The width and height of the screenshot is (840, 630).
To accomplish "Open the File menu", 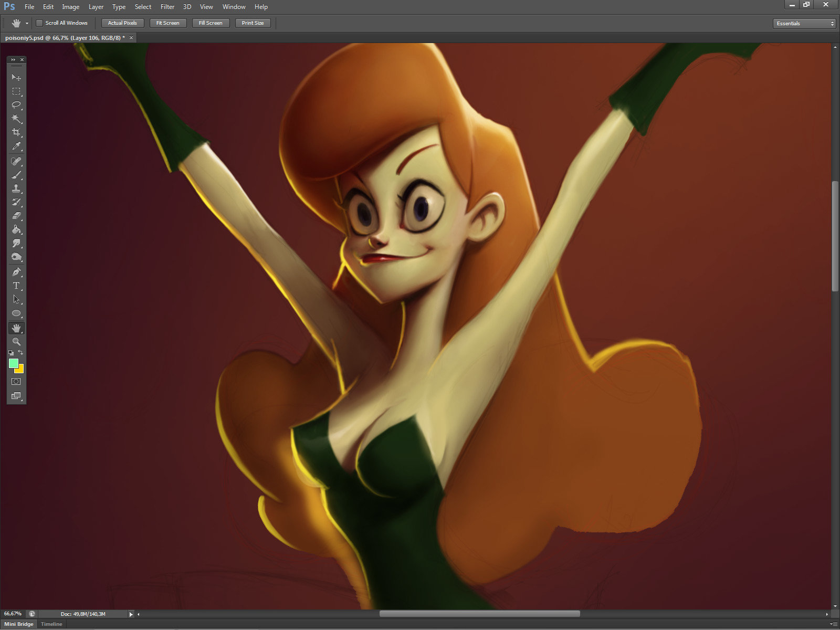I will pyautogui.click(x=29, y=7).
